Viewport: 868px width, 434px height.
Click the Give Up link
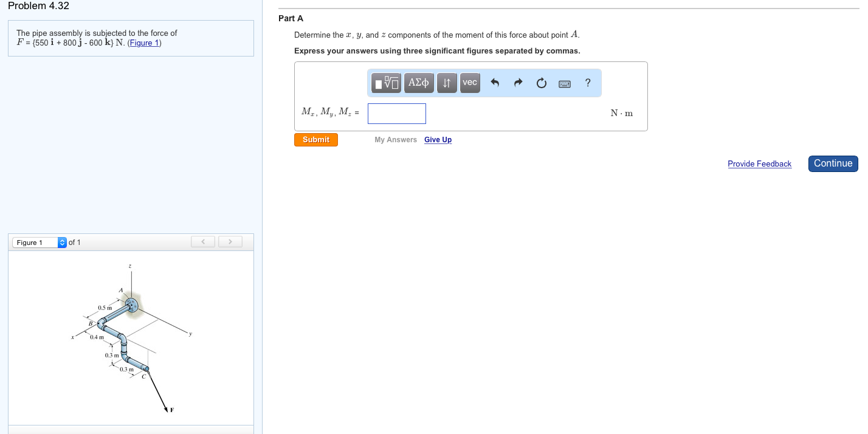pos(438,140)
